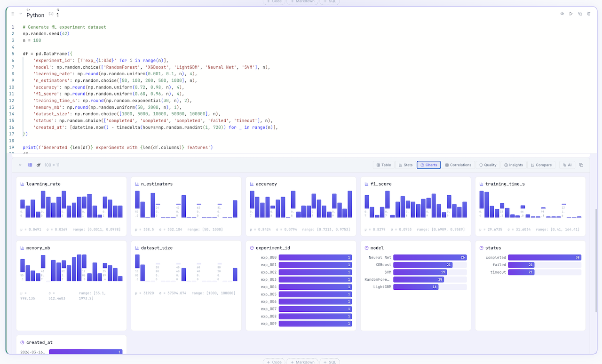
Task: Run the Python cell
Action: pyautogui.click(x=571, y=14)
